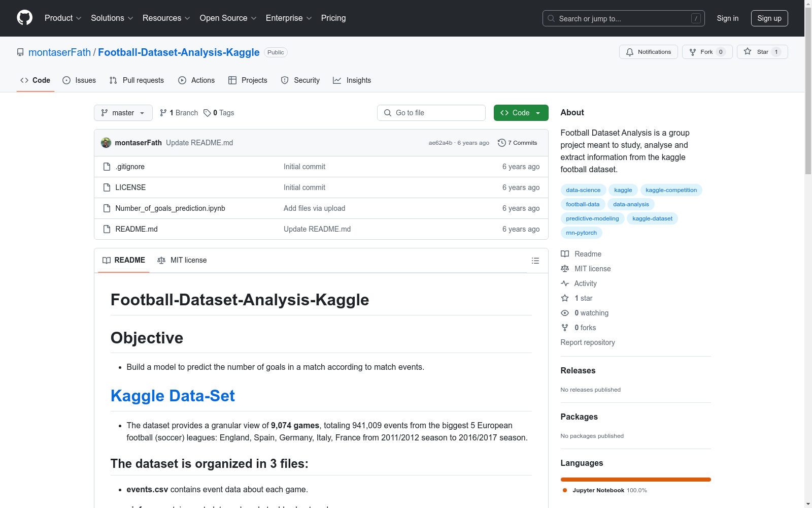Click the file icon beside .gitignore
This screenshot has width=812, height=508.
pyautogui.click(x=107, y=167)
